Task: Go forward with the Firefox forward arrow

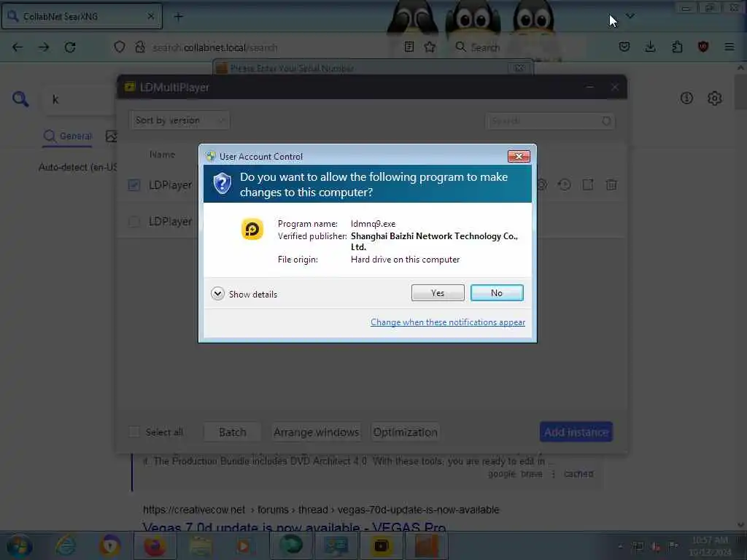Action: pos(44,47)
